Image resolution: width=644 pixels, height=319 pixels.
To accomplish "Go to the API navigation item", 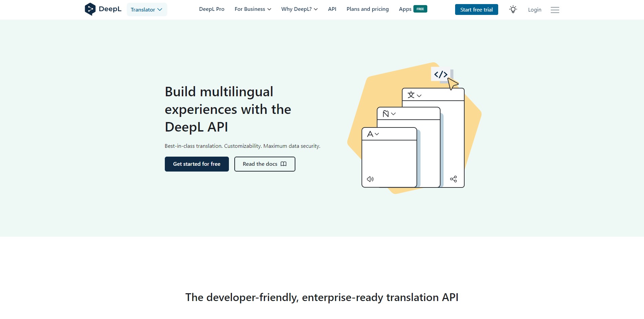I will 332,9.
